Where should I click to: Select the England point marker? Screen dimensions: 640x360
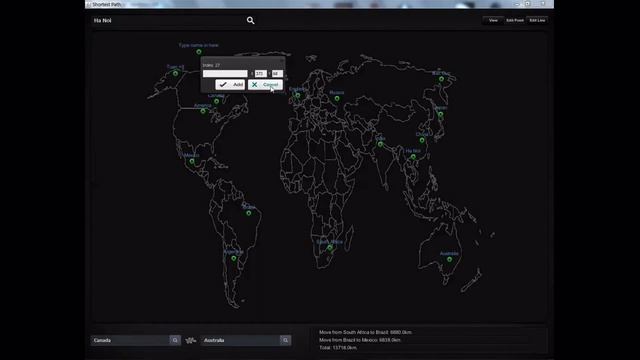pyautogui.click(x=298, y=96)
